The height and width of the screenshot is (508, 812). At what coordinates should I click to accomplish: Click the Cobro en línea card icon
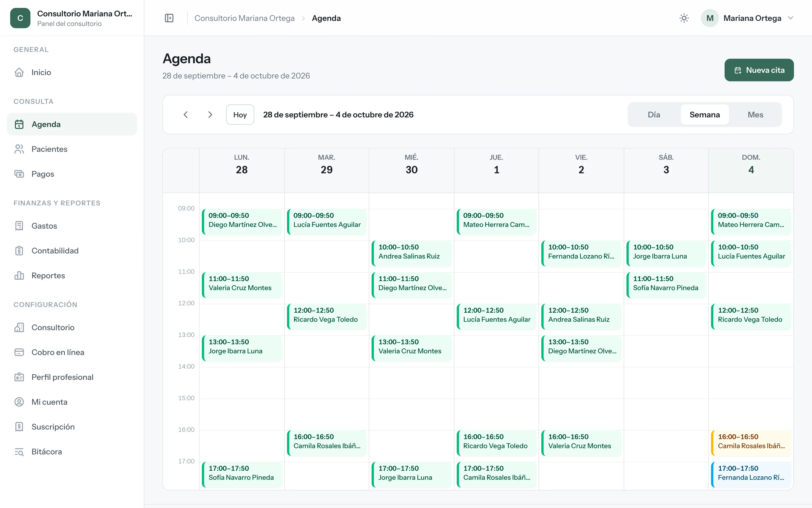(19, 352)
